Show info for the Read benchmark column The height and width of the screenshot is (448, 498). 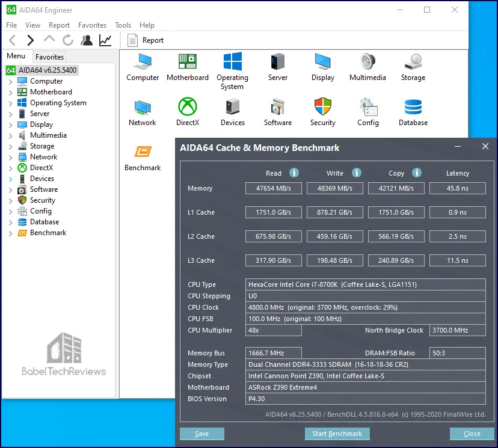[294, 173]
